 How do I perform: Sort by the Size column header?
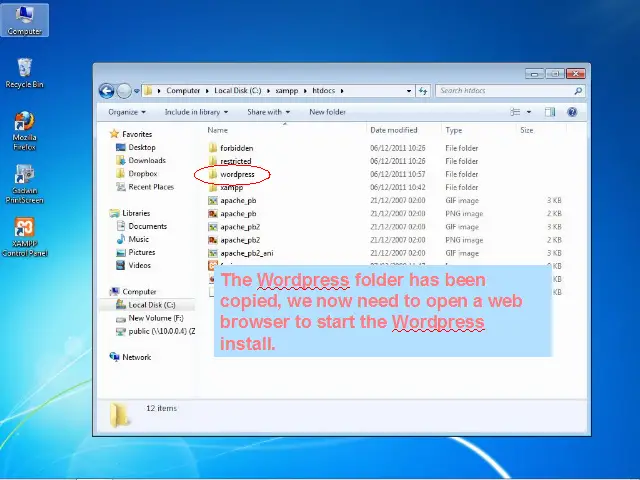coord(527,130)
